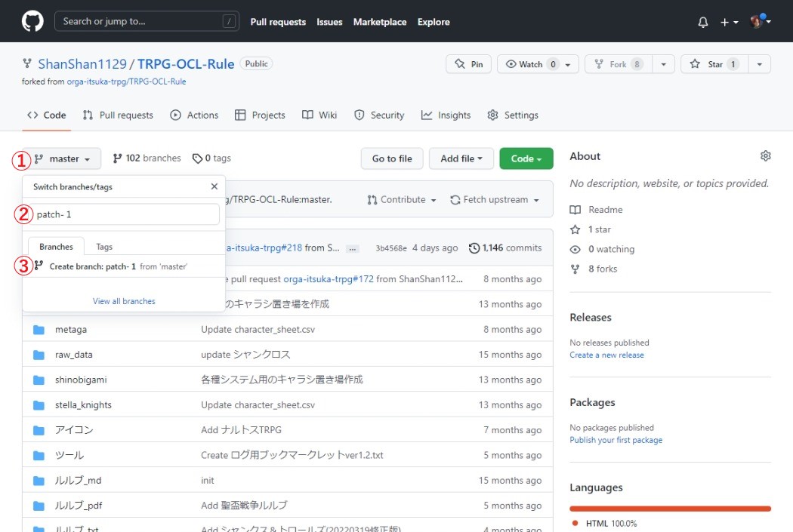Open the Fetch upstream dropdown
Viewport: 793px width, 532px height.
point(495,199)
